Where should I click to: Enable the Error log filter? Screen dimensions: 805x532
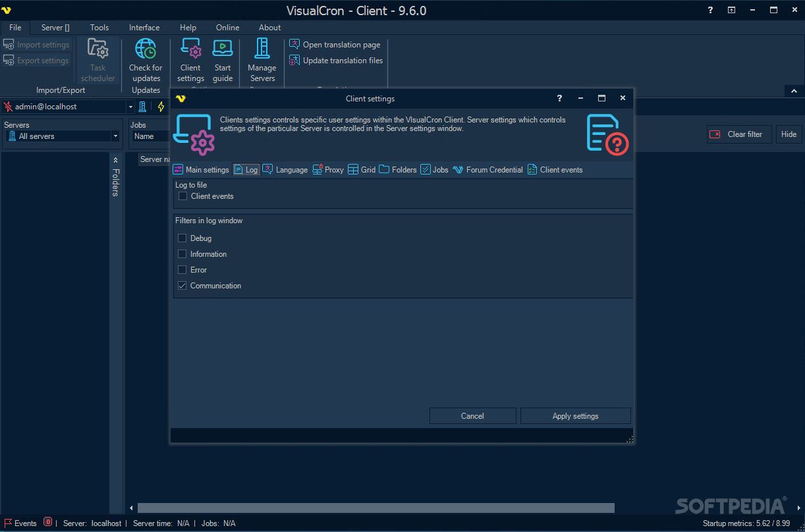(x=182, y=270)
